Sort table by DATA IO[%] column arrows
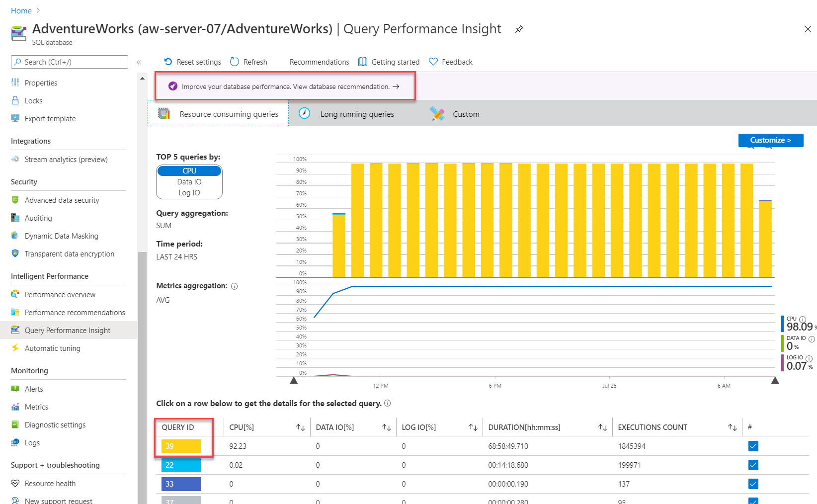 [387, 427]
